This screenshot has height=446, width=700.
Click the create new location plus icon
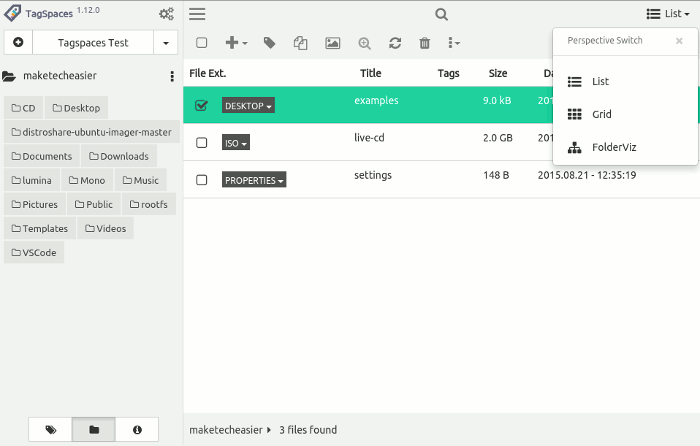click(18, 42)
